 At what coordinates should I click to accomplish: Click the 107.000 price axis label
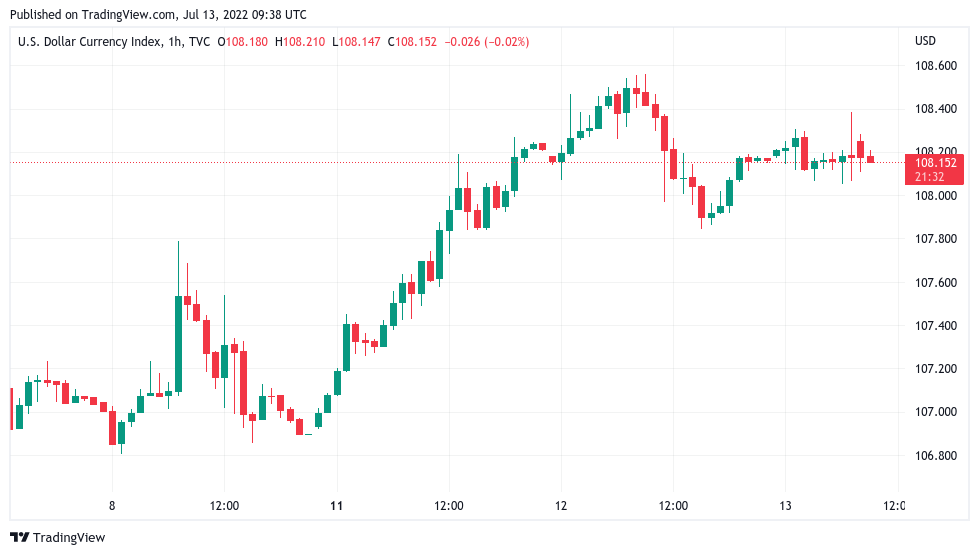tap(936, 412)
